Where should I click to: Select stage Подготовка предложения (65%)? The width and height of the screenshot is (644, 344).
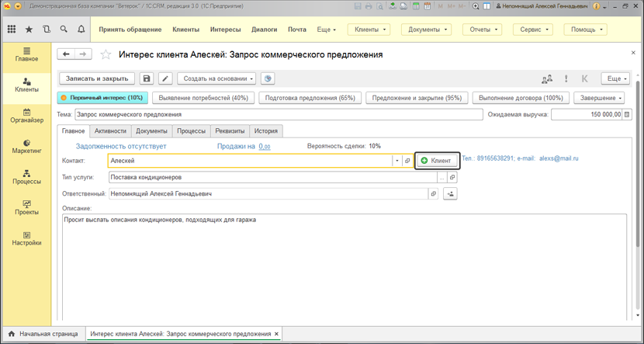point(310,98)
